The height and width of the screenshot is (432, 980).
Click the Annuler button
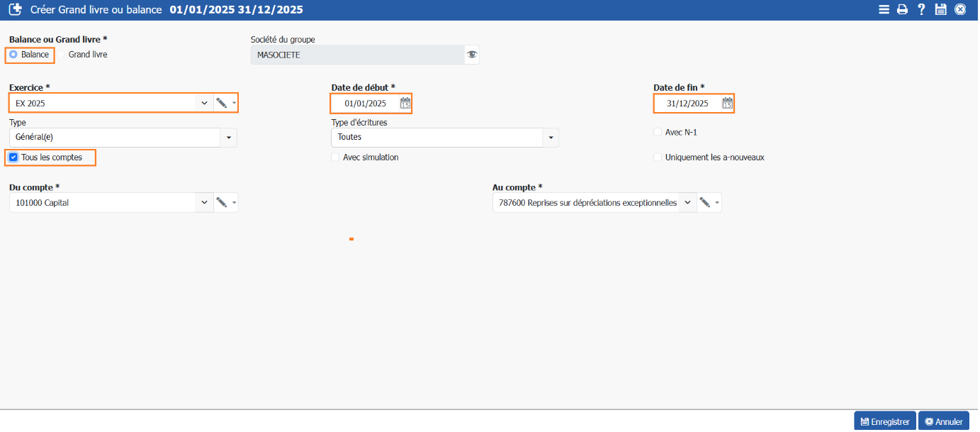tap(943, 421)
